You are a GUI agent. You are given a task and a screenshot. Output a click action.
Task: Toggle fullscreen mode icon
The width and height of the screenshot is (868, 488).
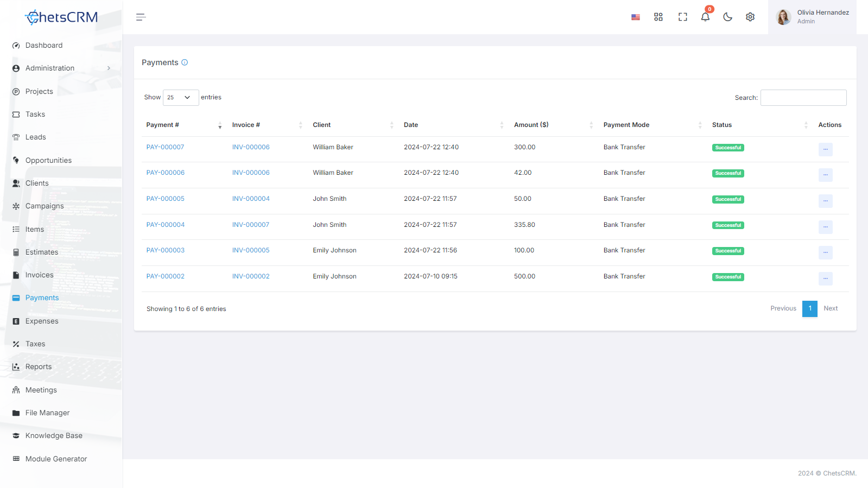tap(683, 17)
